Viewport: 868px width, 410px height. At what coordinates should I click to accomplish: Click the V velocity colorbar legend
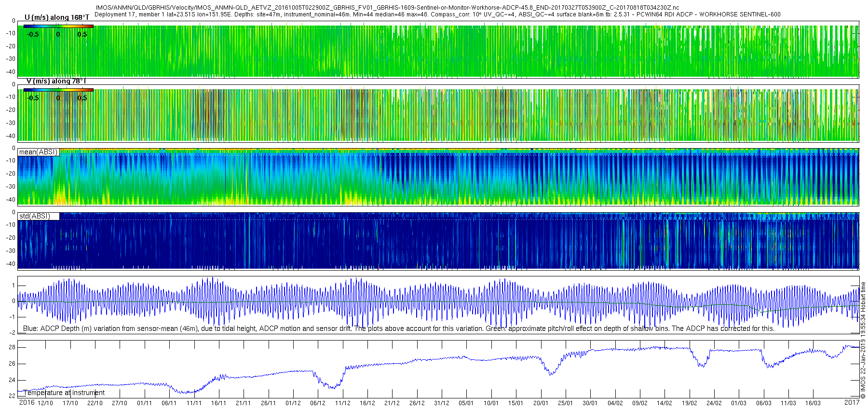58,90
